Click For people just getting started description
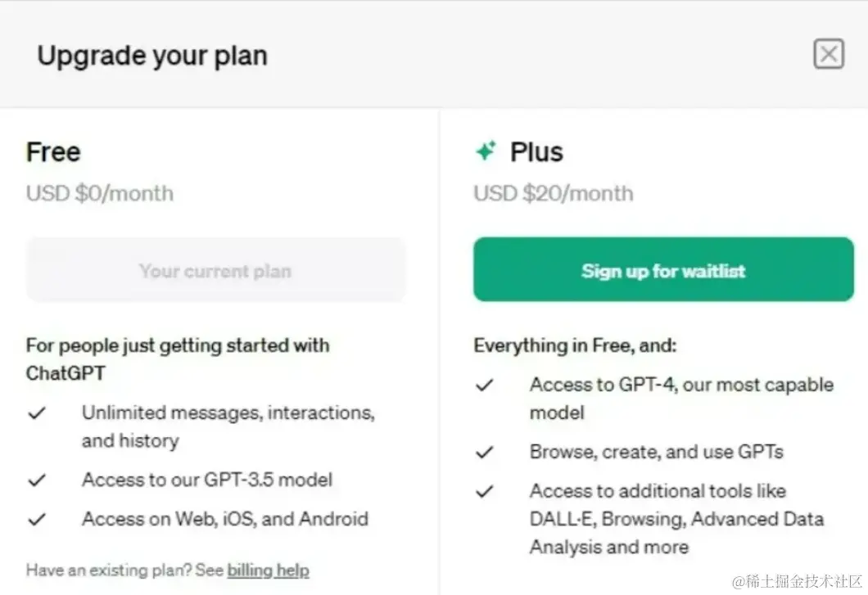This screenshot has height=595, width=868. coord(178,359)
